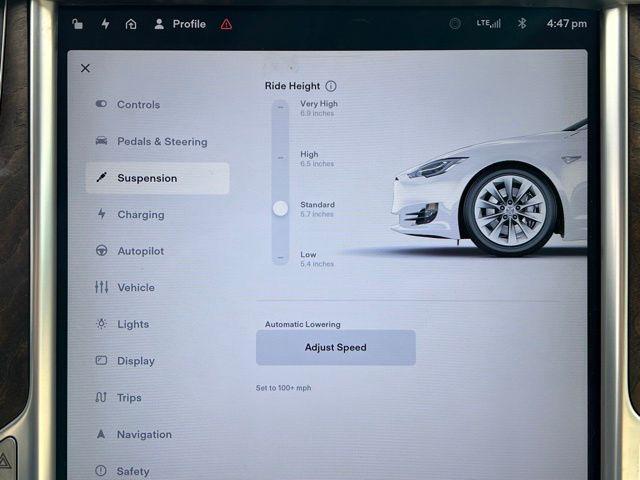Tap the LTE signal indicator

489,23
